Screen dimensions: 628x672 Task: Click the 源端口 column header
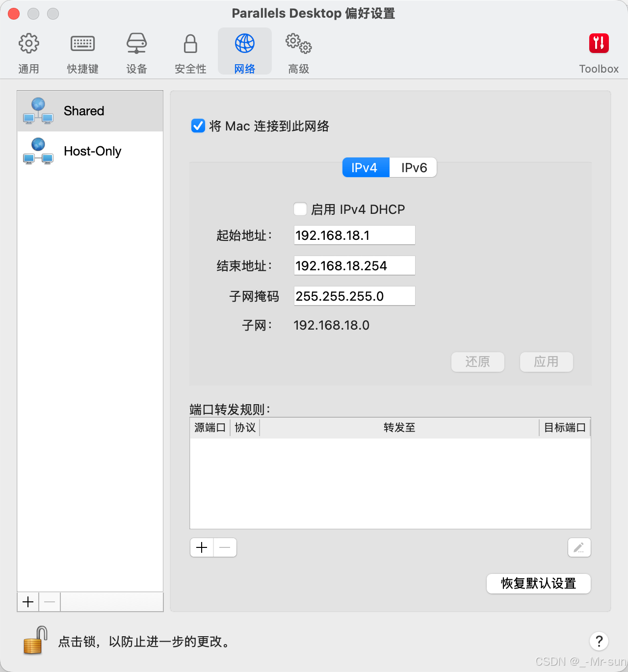point(210,428)
